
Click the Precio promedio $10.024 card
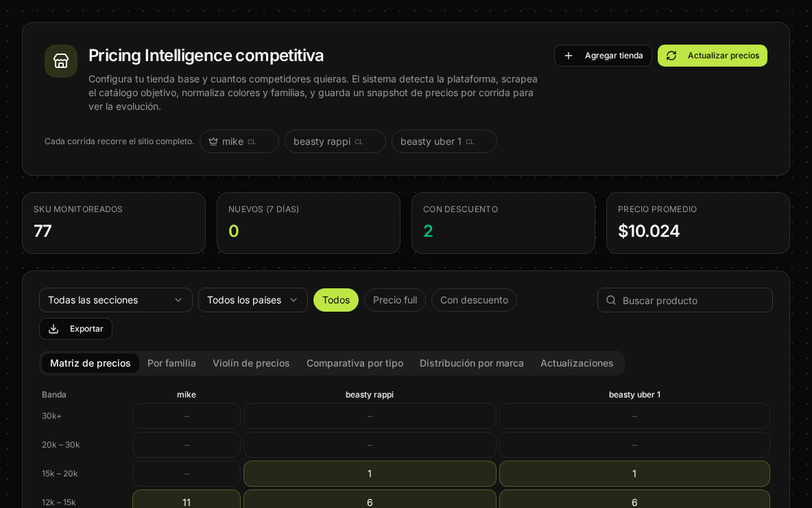698,223
